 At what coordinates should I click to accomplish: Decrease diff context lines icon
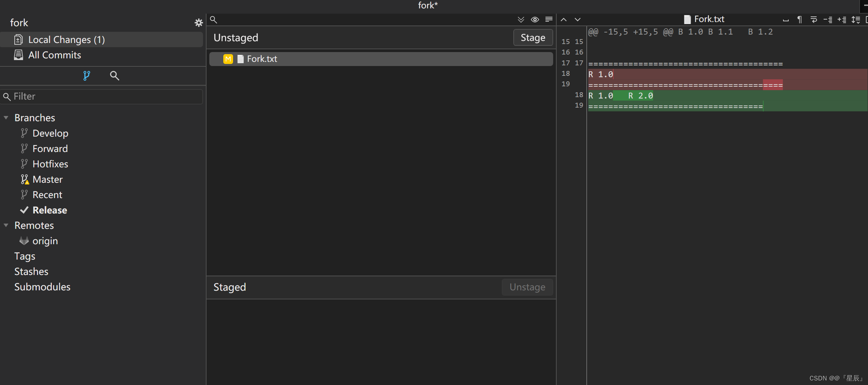click(828, 20)
